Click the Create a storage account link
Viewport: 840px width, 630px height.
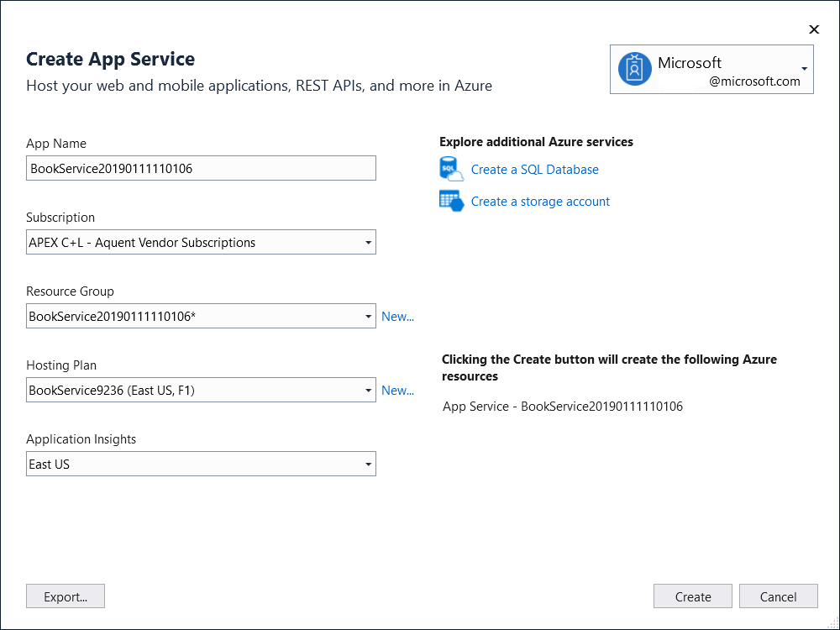coord(540,201)
